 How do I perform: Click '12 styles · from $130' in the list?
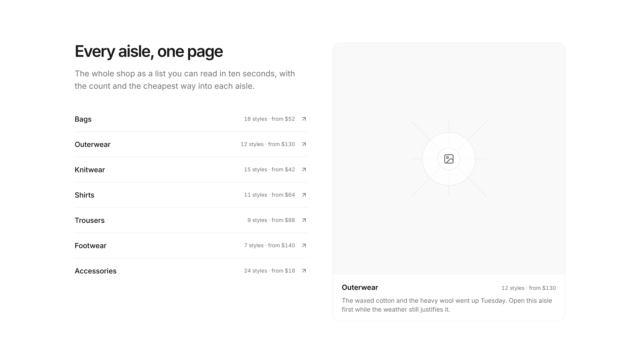268,144
